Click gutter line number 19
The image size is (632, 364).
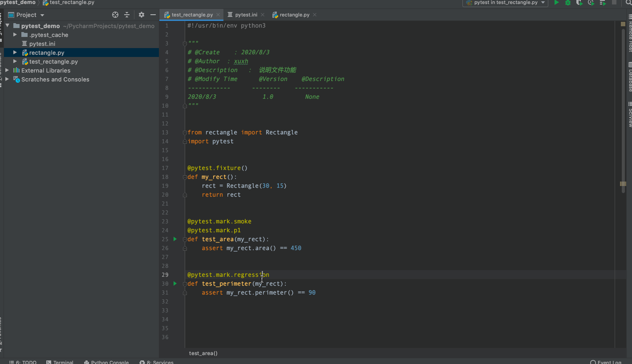click(x=165, y=186)
